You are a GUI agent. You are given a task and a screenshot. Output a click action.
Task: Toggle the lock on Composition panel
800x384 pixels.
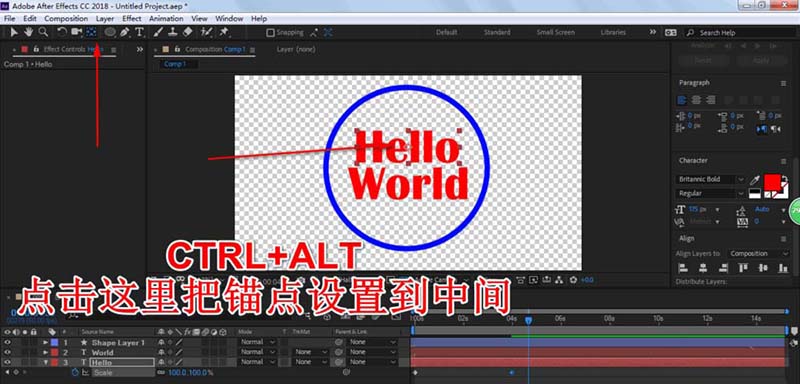pyautogui.click(x=177, y=49)
